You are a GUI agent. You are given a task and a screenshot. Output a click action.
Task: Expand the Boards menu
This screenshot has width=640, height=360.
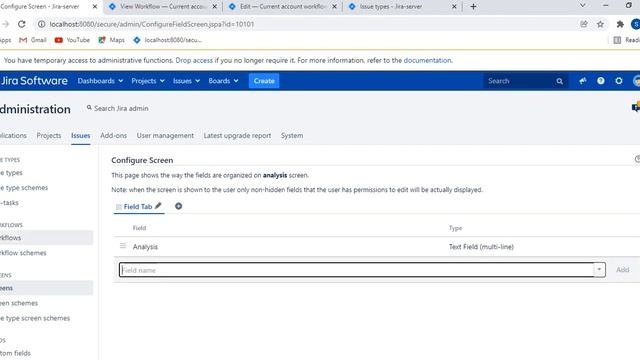[223, 81]
